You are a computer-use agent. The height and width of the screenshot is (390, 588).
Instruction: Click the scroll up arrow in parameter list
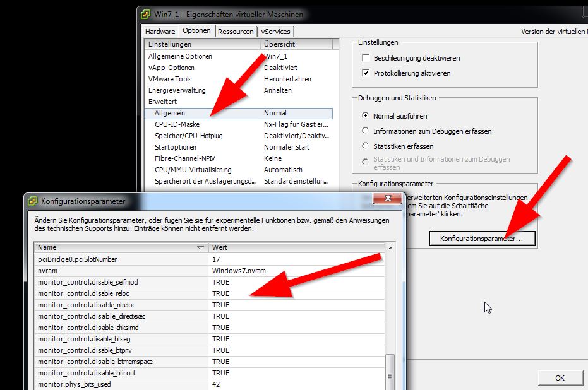[390, 247]
